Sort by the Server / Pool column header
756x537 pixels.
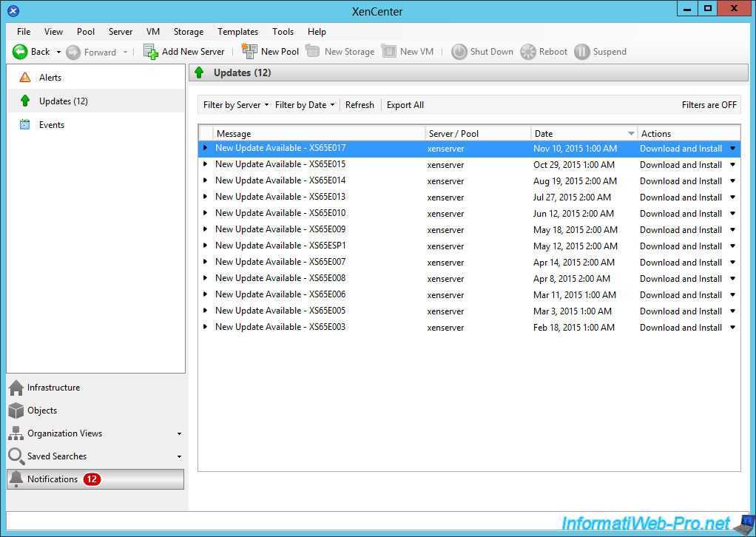tap(478, 134)
